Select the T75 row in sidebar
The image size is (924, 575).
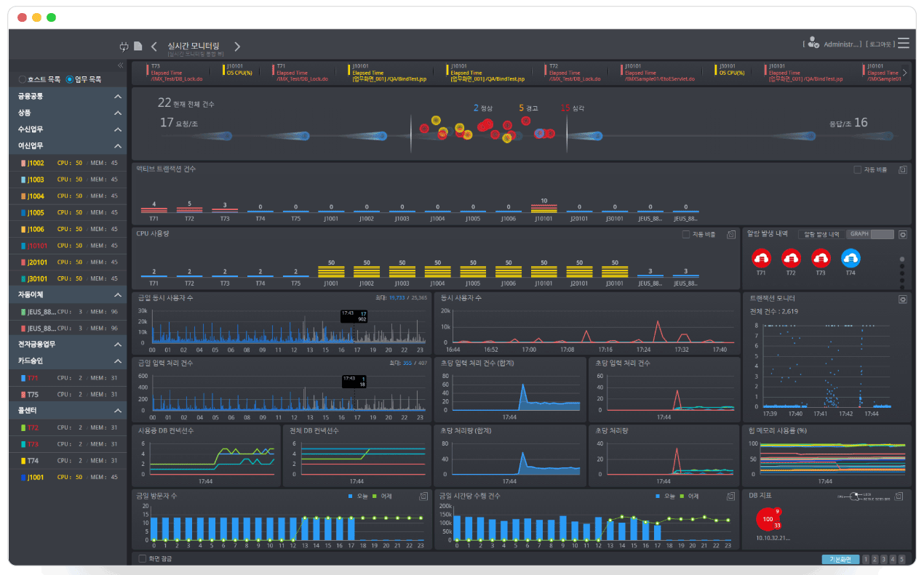point(68,395)
